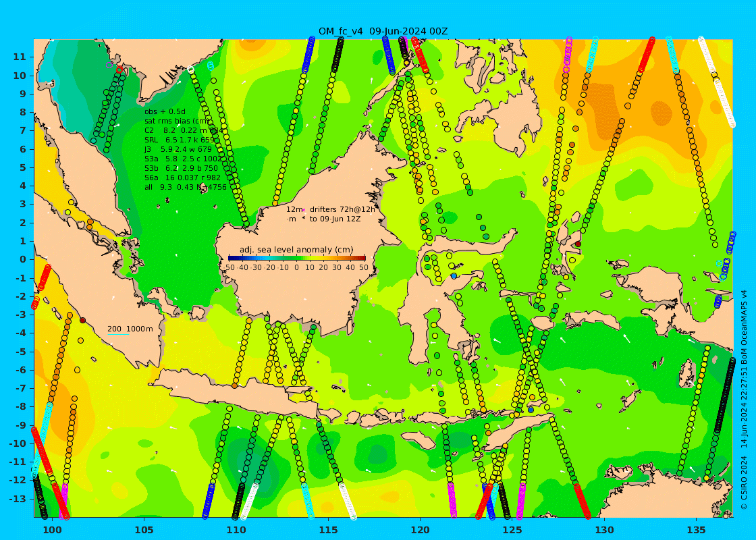This screenshot has width=756, height=540.
Task: Click longitude axis label 115
Action: point(328,530)
